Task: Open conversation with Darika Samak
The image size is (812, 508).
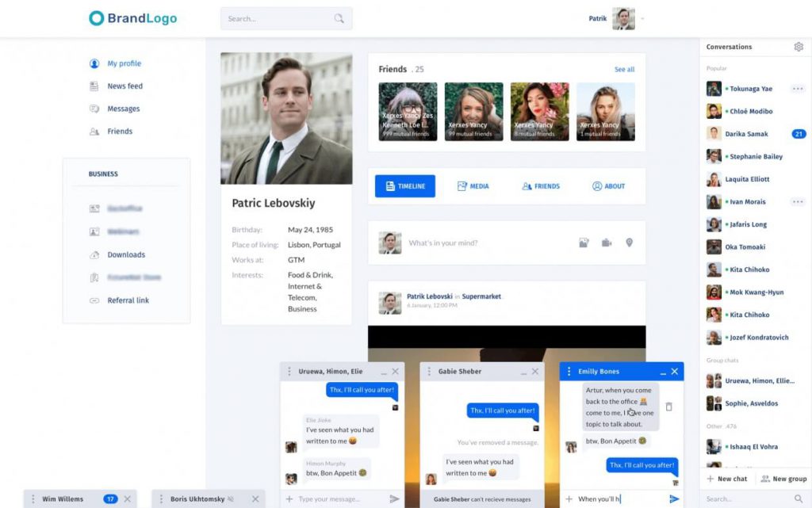Action: 756,134
